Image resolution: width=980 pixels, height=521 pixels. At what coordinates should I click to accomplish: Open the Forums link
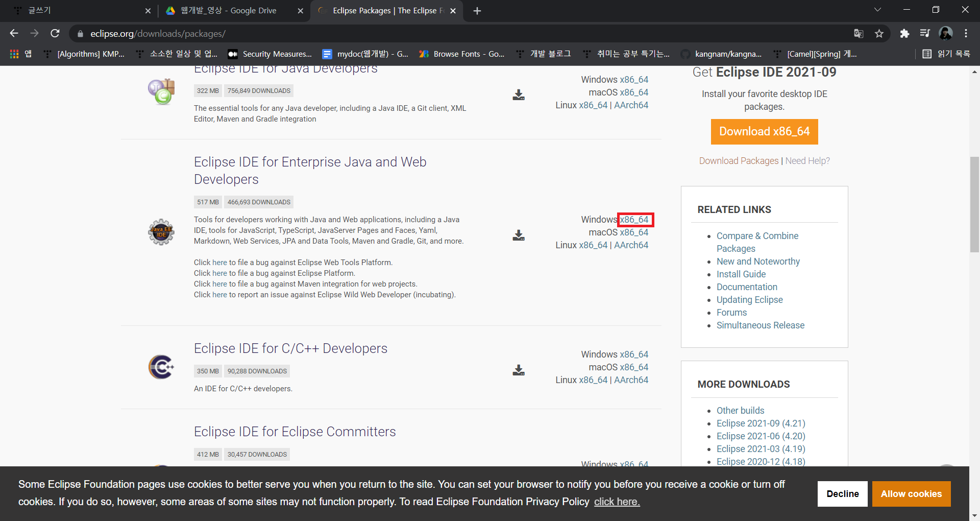[x=731, y=313]
